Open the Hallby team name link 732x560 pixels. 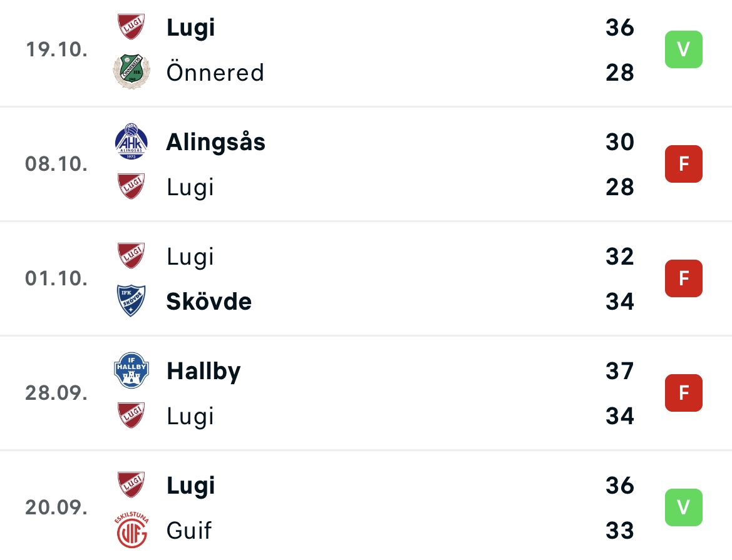(204, 372)
